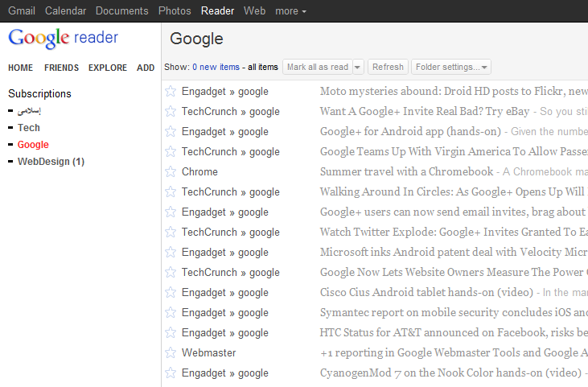Star the Microsoft inks Android patent article

pos(171,252)
